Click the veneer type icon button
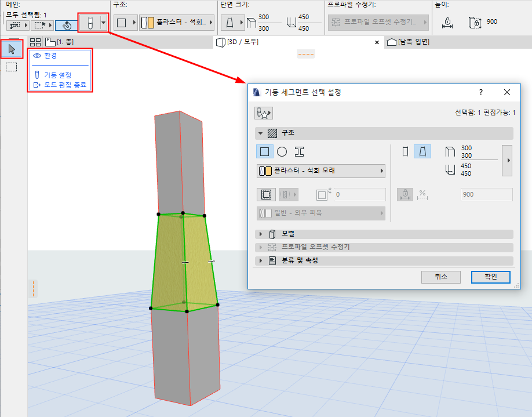Image resolution: width=532 pixels, height=417 pixels. coord(289,194)
